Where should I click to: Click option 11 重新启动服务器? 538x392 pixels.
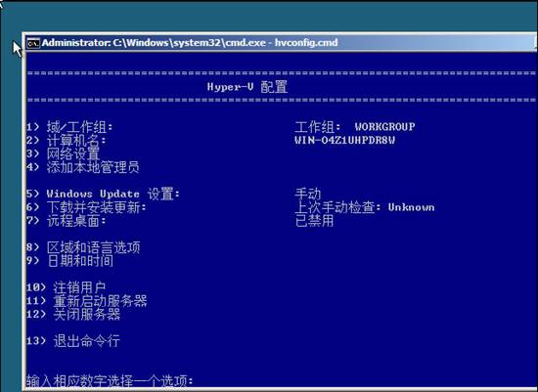coord(86,301)
